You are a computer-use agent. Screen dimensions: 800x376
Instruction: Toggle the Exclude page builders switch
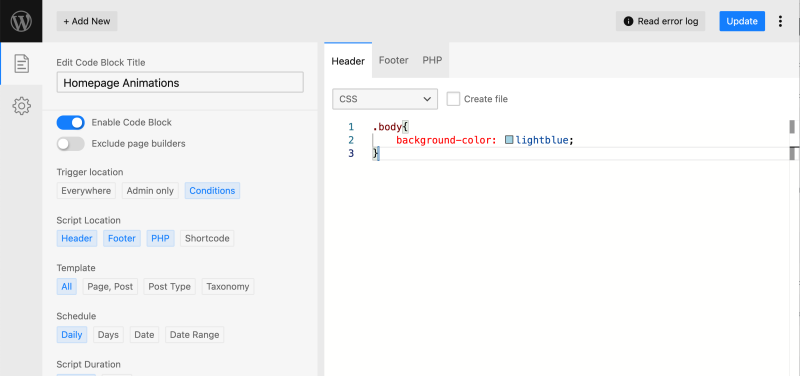[x=70, y=144]
